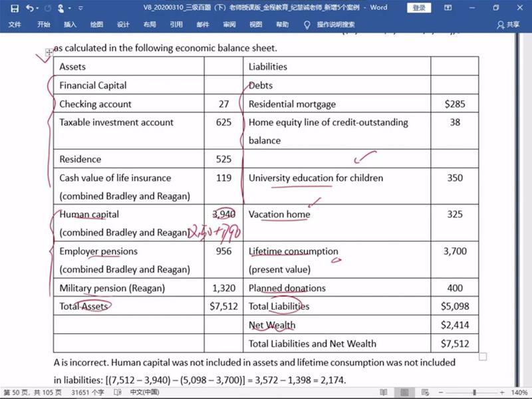
Task: Click the table resize handle at bottom-right
Action: (x=483, y=356)
